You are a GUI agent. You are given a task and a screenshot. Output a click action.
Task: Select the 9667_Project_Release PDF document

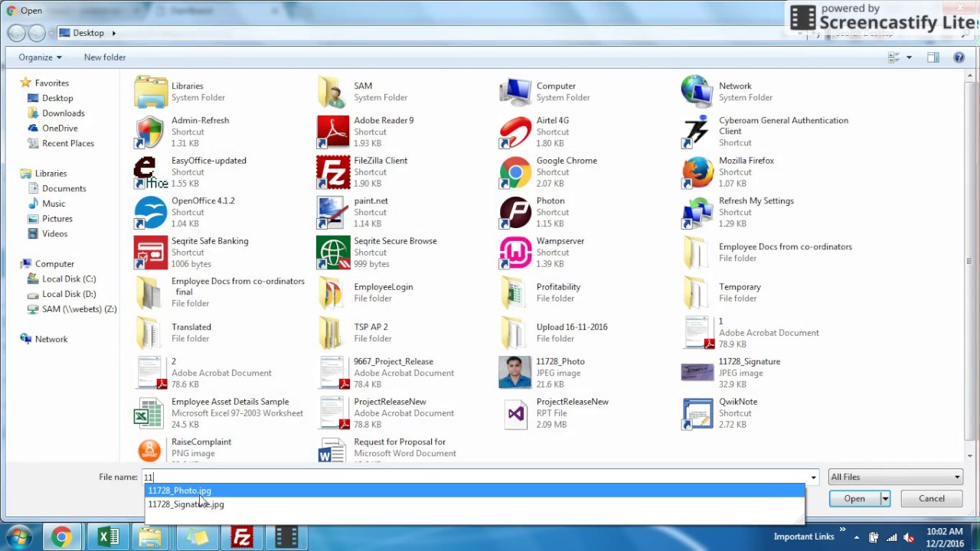coord(394,373)
